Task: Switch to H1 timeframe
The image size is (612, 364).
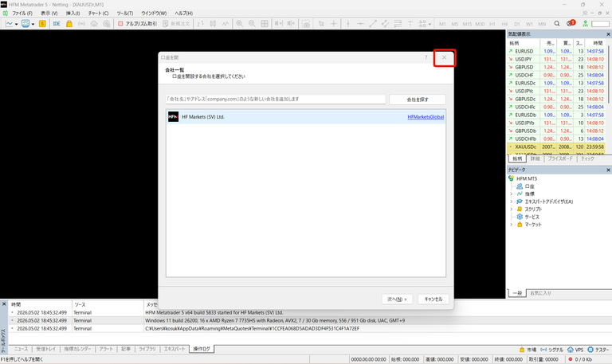Action: click(x=492, y=24)
